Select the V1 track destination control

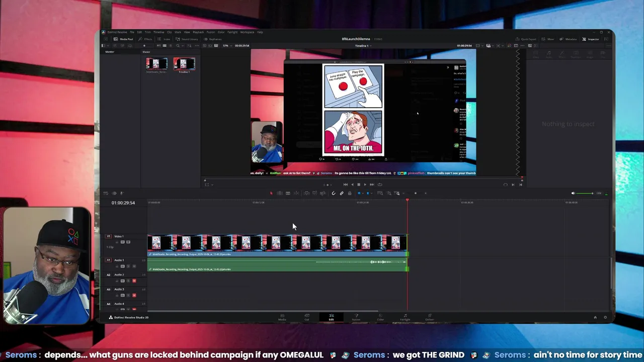[x=108, y=236]
